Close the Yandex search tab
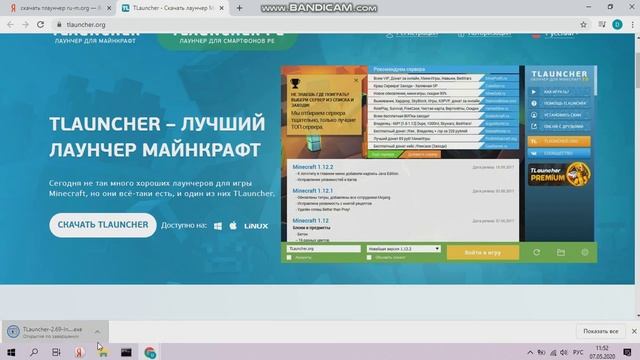 coord(109,8)
